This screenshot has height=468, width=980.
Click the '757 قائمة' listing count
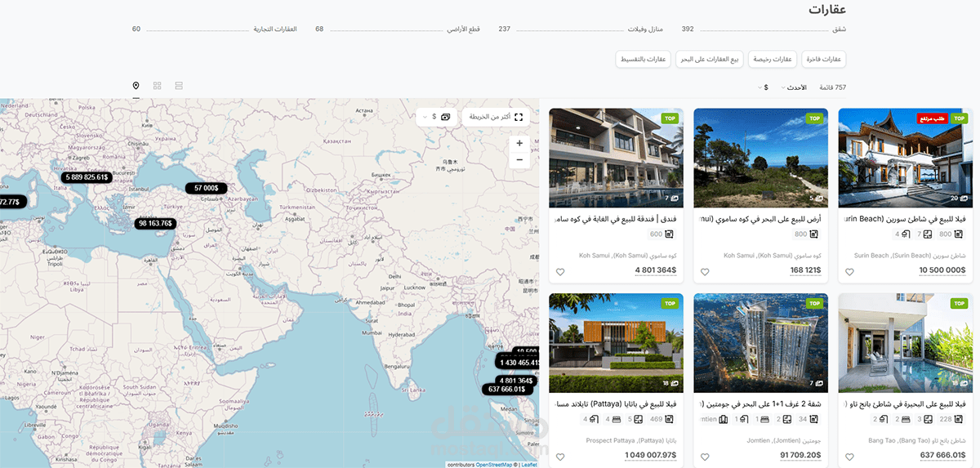point(833,87)
